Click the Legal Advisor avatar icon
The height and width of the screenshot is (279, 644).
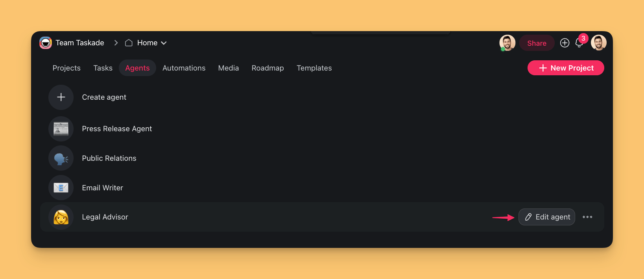[x=61, y=217]
